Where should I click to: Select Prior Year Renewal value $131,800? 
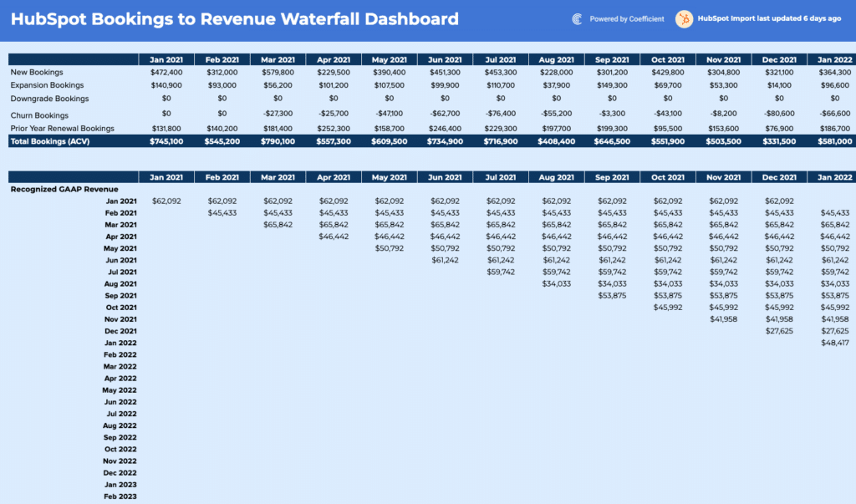pos(166,129)
